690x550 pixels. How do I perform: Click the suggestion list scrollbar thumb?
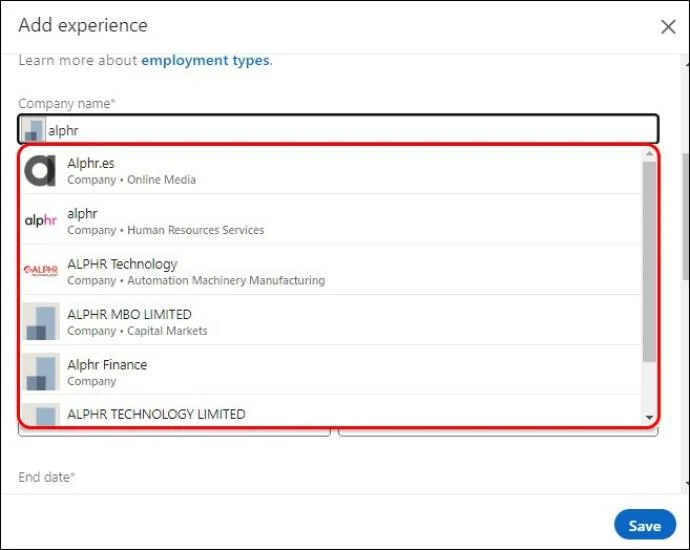click(x=649, y=262)
